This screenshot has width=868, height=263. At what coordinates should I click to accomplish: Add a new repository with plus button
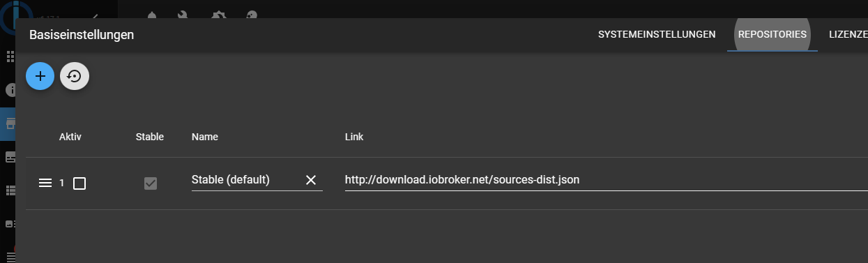pyautogui.click(x=40, y=76)
